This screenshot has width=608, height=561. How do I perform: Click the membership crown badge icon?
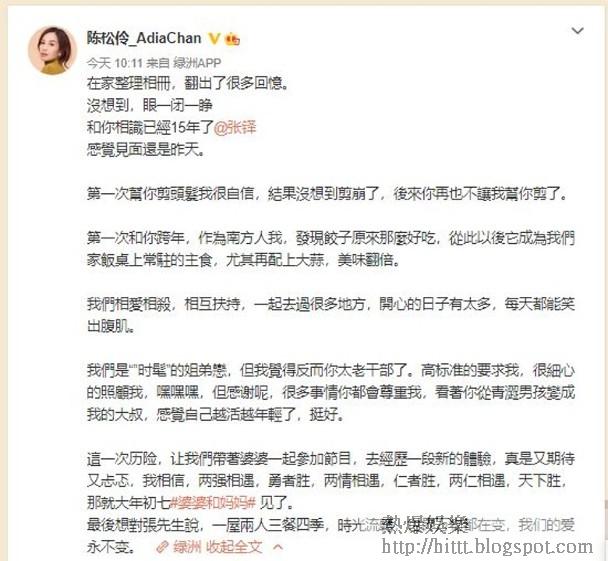(232, 39)
